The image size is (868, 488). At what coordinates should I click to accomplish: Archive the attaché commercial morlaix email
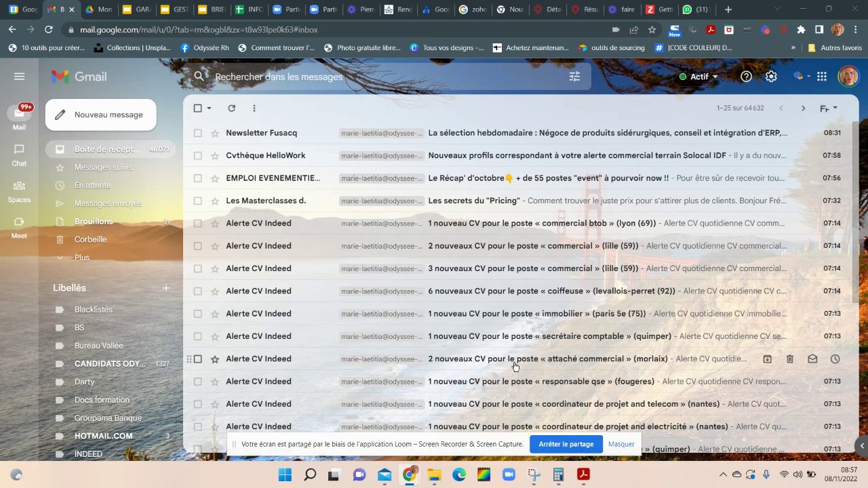767,359
